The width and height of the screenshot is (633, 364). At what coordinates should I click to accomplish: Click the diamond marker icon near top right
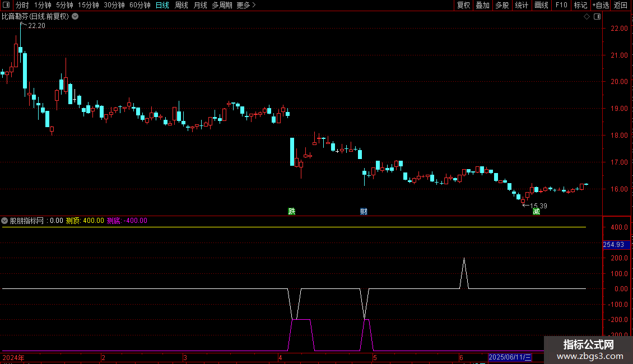587,17
